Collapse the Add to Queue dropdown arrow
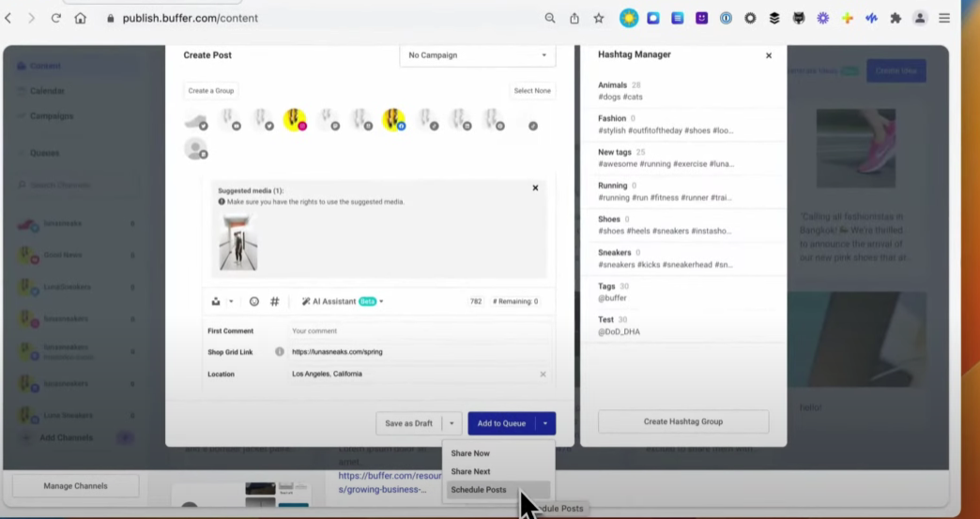 click(545, 423)
